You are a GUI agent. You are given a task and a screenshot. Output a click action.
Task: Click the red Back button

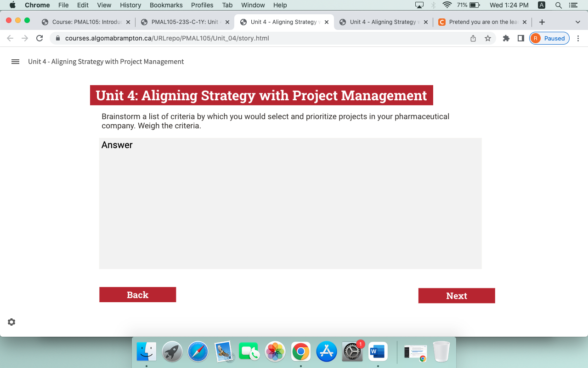(x=138, y=295)
